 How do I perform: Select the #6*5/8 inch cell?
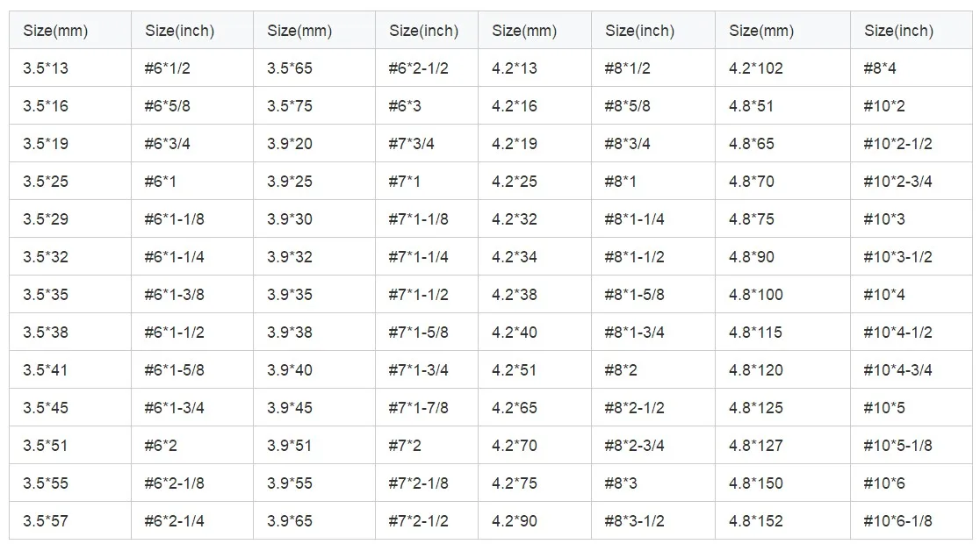pyautogui.click(x=167, y=106)
